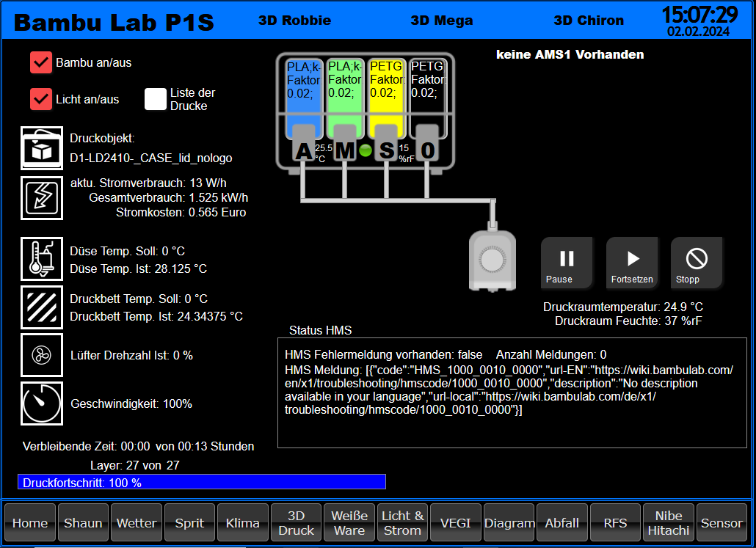Click the print object box icon
This screenshot has width=756, height=548.
[x=42, y=148]
